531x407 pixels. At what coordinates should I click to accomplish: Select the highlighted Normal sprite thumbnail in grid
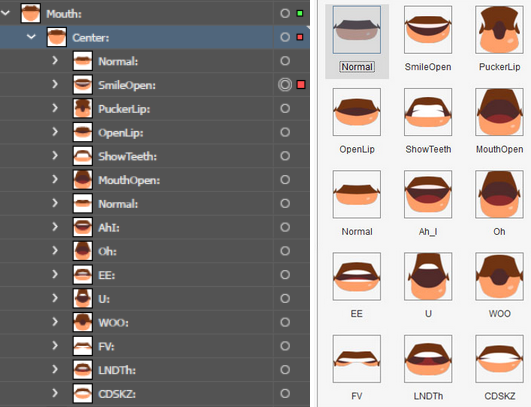coord(357,30)
